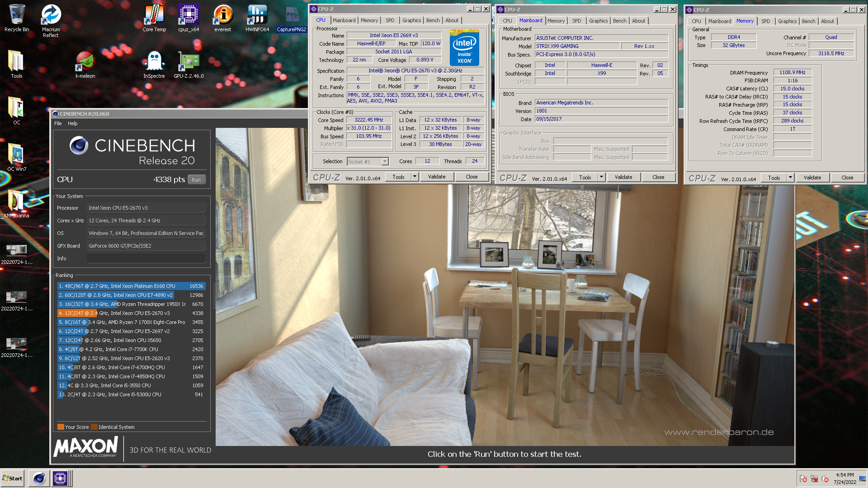
Task: Click Validate in CPU-Z CPU window
Action: pyautogui.click(x=437, y=177)
